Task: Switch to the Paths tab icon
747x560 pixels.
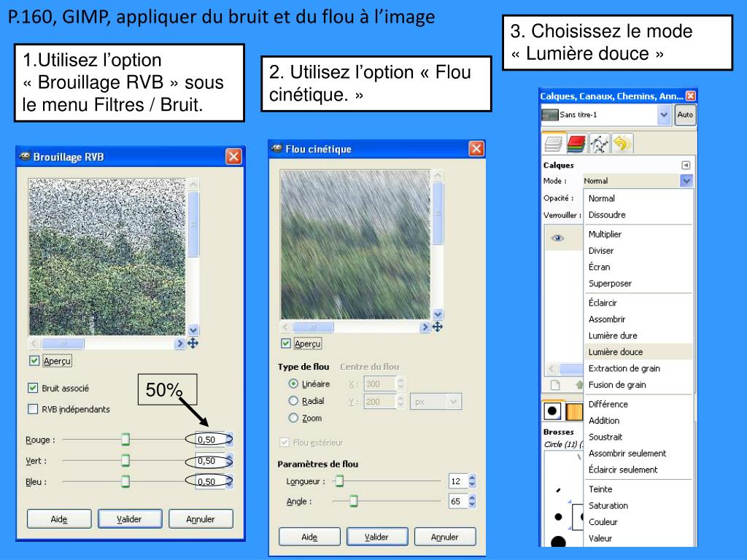Action: pyautogui.click(x=599, y=144)
